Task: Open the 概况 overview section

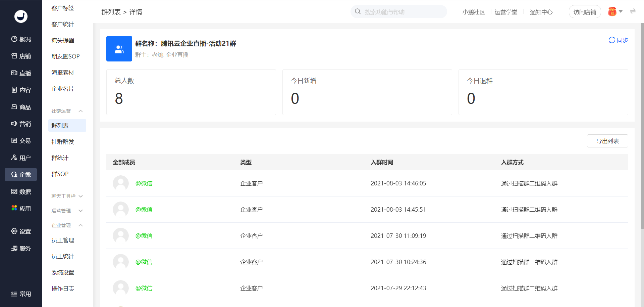Action: click(x=21, y=39)
